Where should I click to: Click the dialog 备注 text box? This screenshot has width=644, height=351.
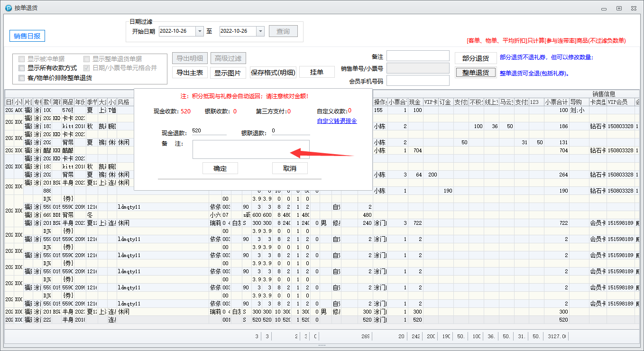(x=251, y=149)
